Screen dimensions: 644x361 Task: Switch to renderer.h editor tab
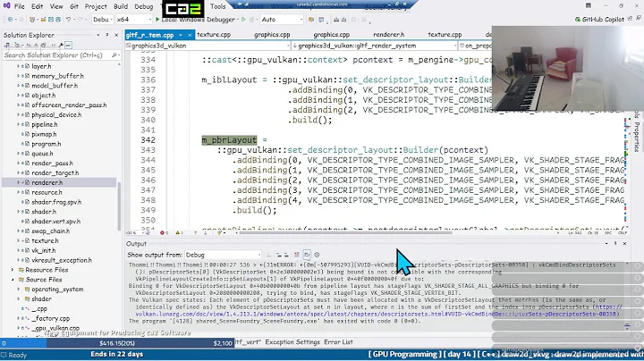(388, 35)
